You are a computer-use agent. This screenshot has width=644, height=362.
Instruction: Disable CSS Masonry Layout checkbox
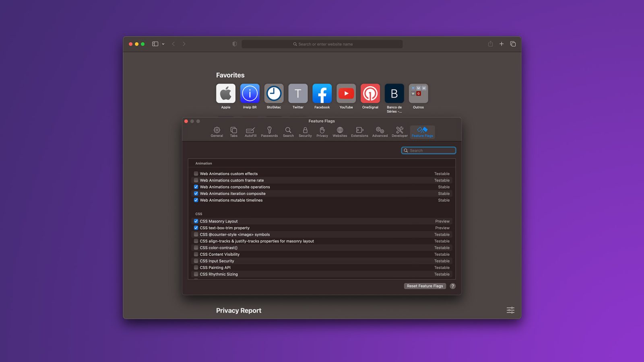click(x=196, y=221)
